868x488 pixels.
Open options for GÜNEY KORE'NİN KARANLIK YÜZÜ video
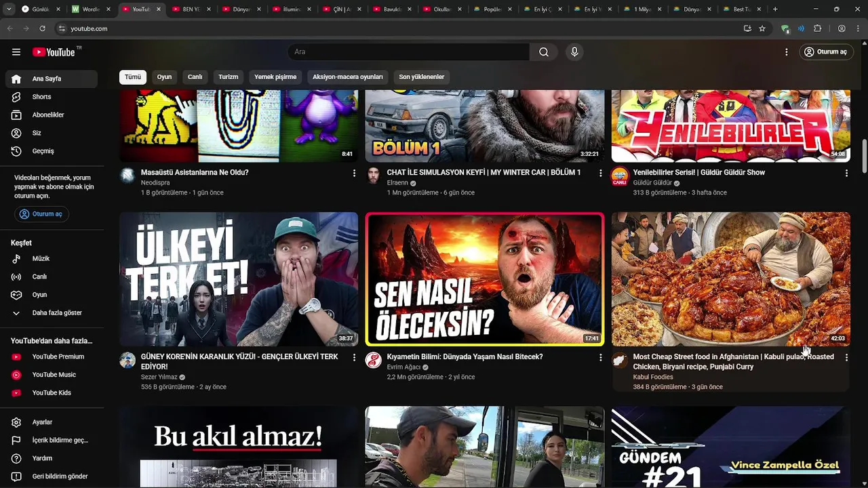(354, 357)
